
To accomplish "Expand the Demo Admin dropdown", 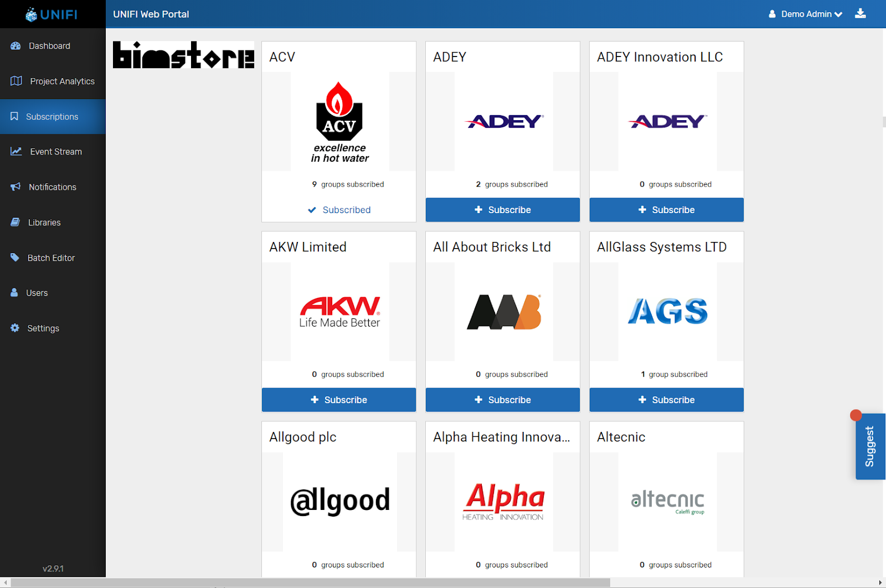I will (x=806, y=14).
